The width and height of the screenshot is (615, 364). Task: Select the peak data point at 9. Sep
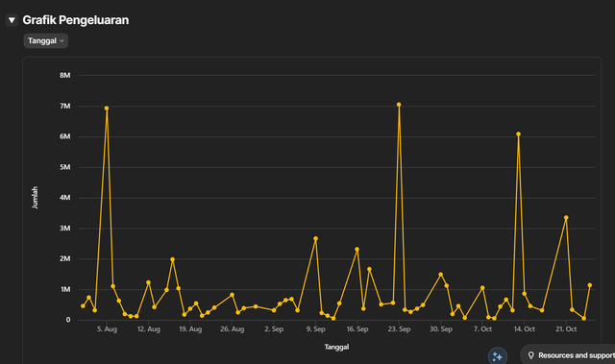pos(316,238)
